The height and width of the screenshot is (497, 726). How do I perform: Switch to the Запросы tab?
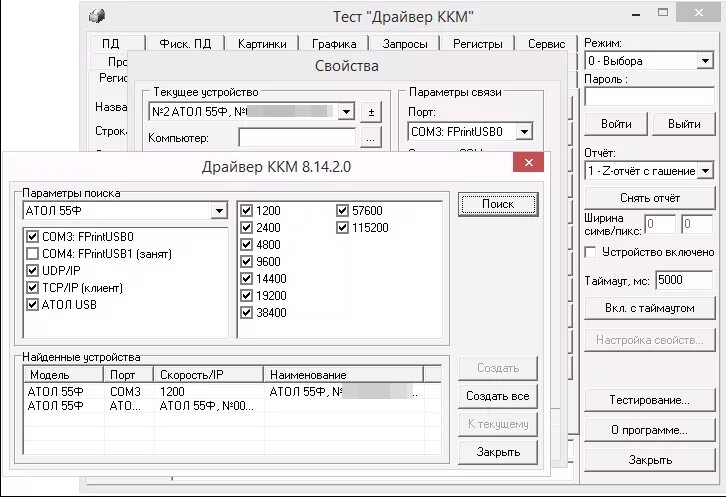pos(405,44)
